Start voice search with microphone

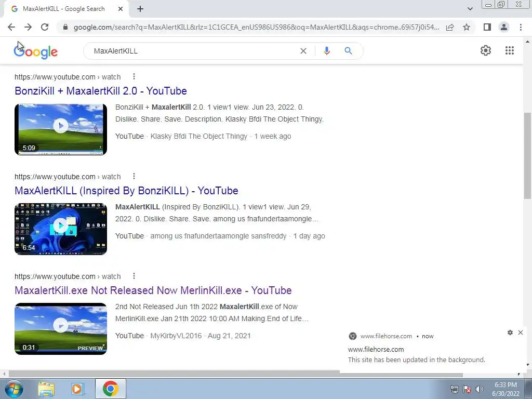click(327, 51)
